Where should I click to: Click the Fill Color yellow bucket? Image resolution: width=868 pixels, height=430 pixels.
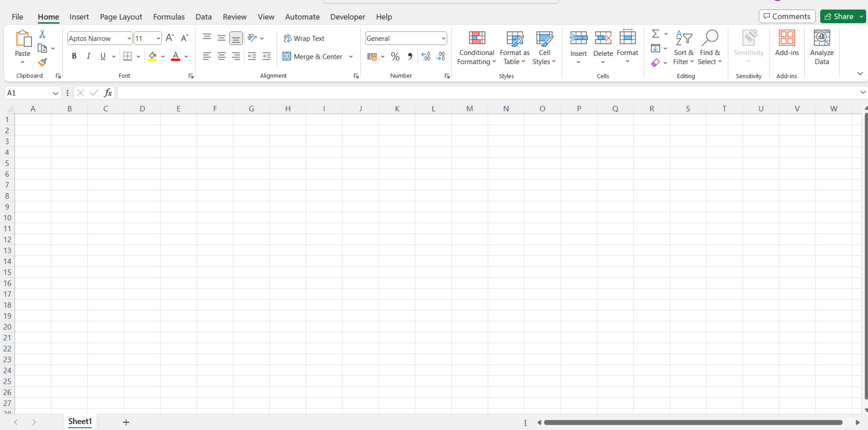point(152,56)
